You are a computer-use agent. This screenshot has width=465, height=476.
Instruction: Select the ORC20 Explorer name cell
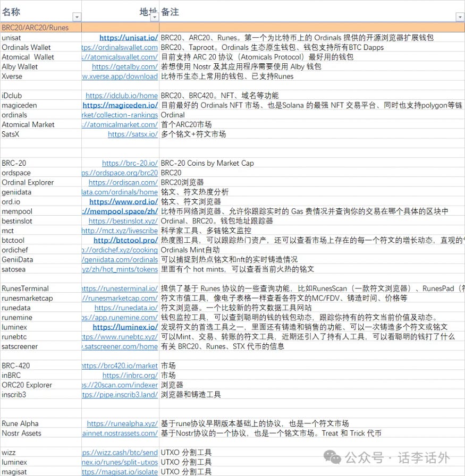41,385
